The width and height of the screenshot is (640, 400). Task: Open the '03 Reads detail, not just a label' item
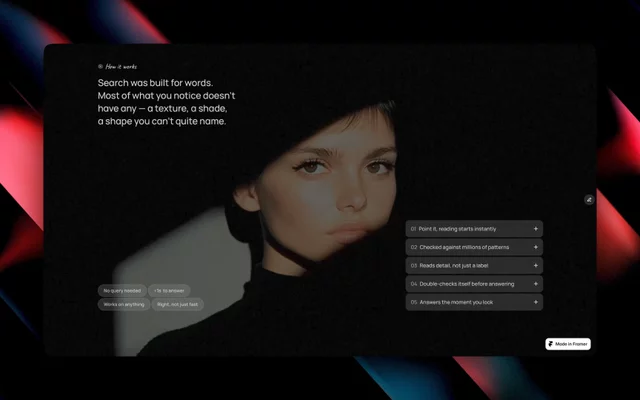[474, 266]
